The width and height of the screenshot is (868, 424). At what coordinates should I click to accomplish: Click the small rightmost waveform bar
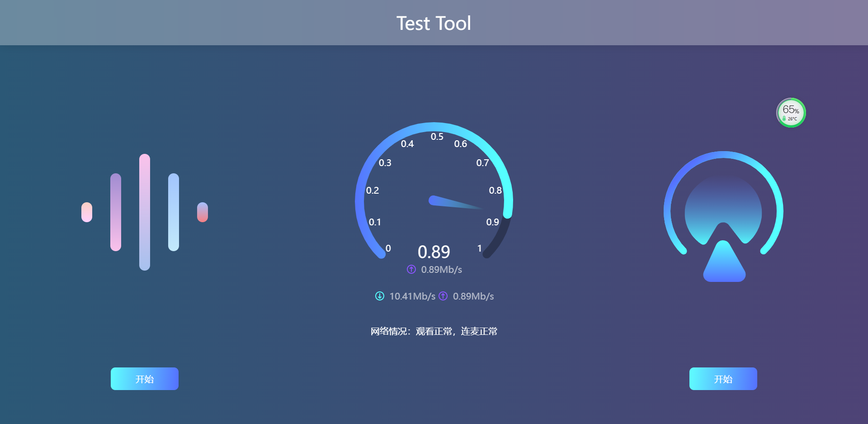click(203, 212)
